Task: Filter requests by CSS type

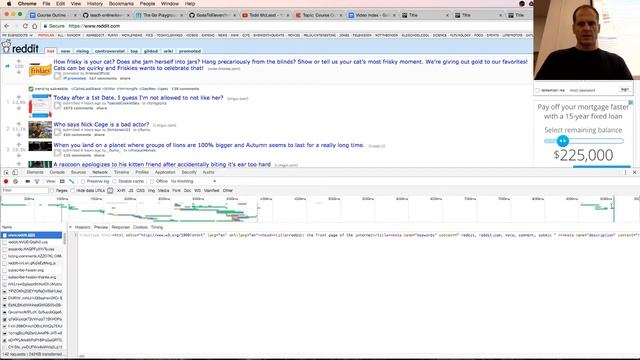Action: pos(140,191)
